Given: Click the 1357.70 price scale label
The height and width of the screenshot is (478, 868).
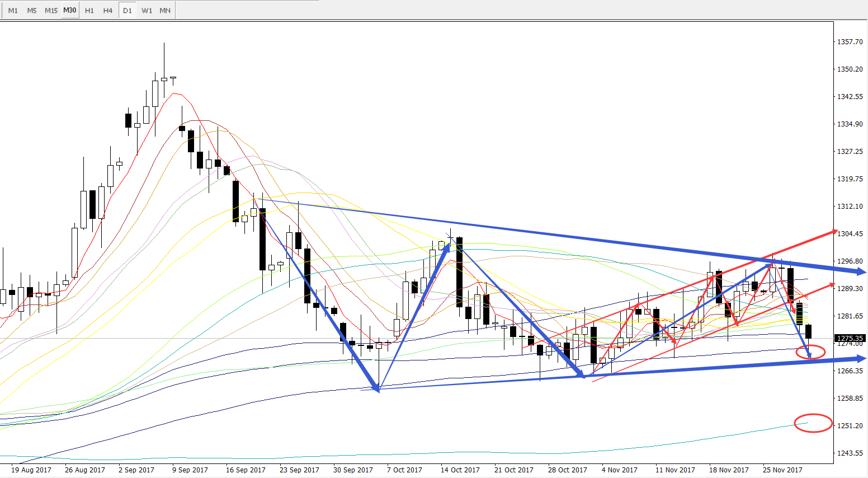Looking at the screenshot, I should 850,42.
